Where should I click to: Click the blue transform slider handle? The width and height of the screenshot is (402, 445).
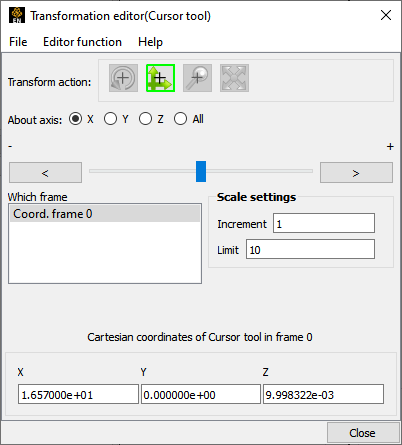point(201,171)
